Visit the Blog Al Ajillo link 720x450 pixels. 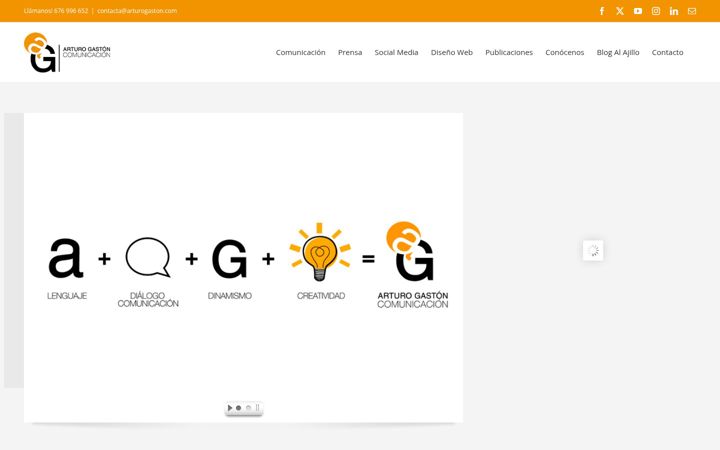coord(618,52)
